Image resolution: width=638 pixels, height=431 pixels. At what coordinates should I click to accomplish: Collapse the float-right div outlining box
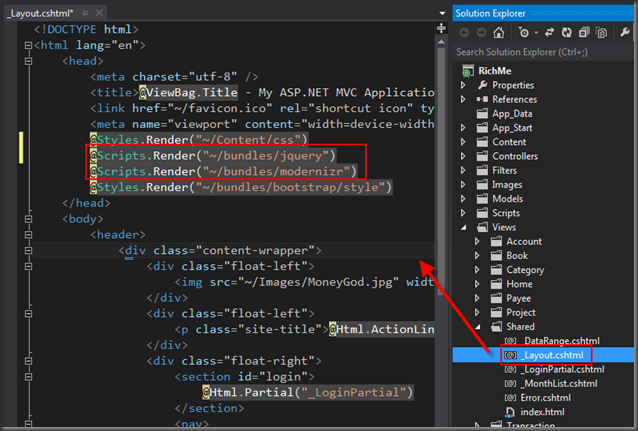coord(28,361)
